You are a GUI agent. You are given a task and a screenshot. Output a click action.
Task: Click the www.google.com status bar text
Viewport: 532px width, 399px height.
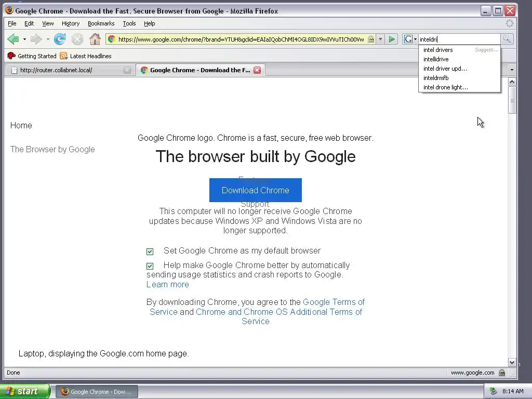(472, 373)
